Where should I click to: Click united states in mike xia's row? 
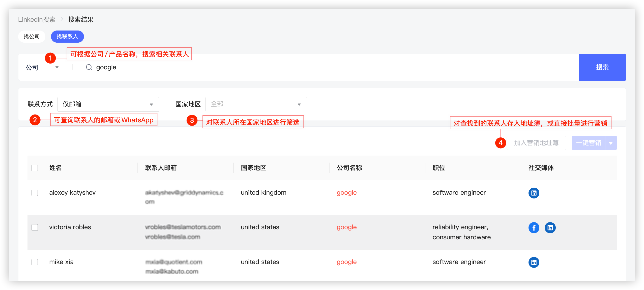click(260, 262)
